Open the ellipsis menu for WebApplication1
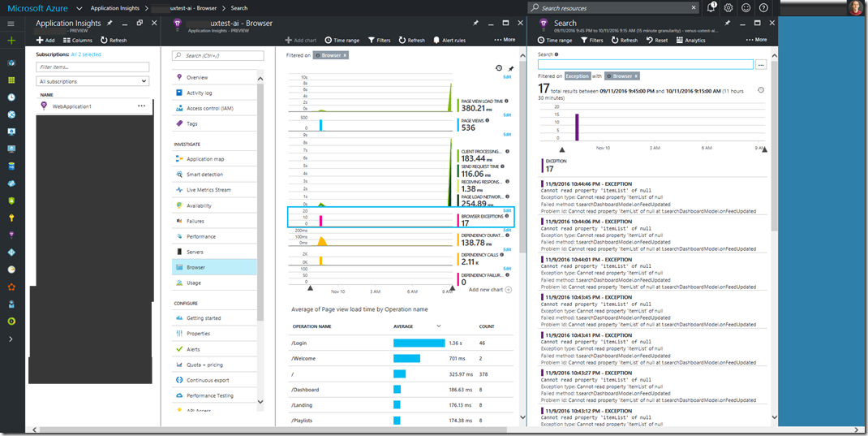The width and height of the screenshot is (868, 436). pos(142,106)
